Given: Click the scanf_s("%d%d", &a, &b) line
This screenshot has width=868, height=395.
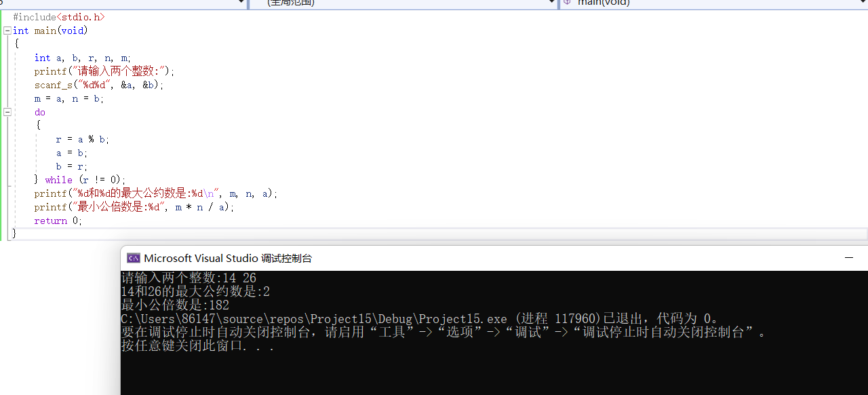Looking at the screenshot, I should tap(99, 85).
